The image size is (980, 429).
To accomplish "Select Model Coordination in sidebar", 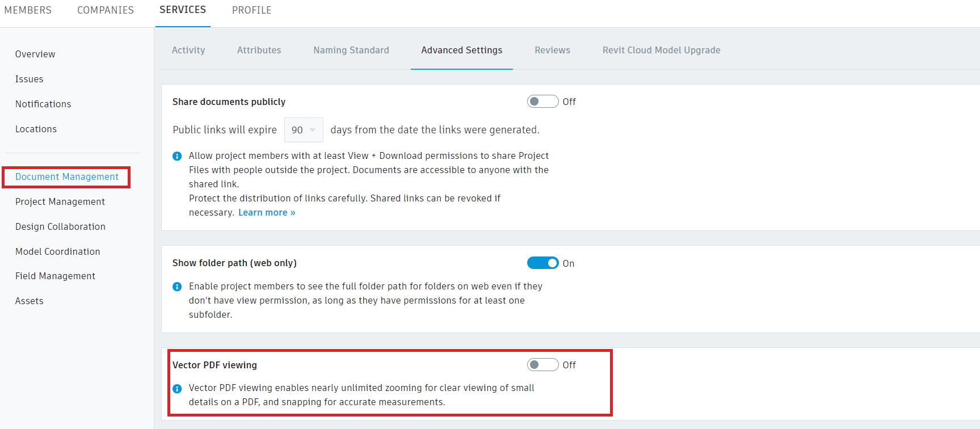I will pyautogui.click(x=57, y=251).
